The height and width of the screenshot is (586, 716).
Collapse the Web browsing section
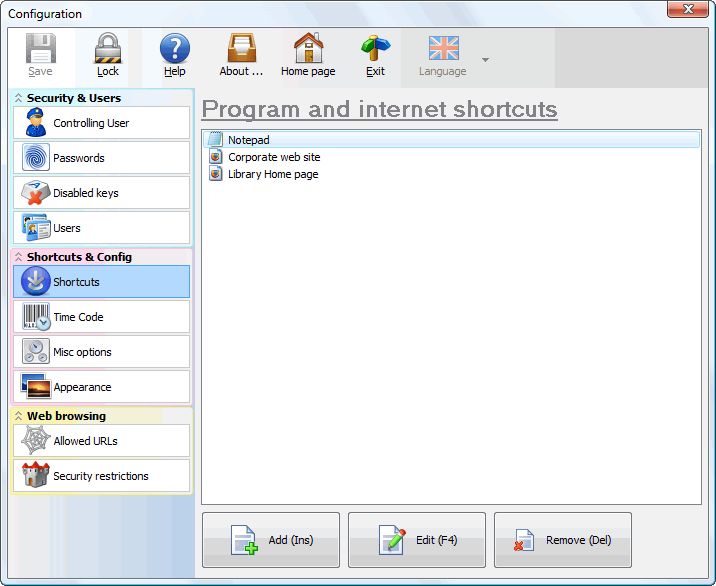pos(18,416)
